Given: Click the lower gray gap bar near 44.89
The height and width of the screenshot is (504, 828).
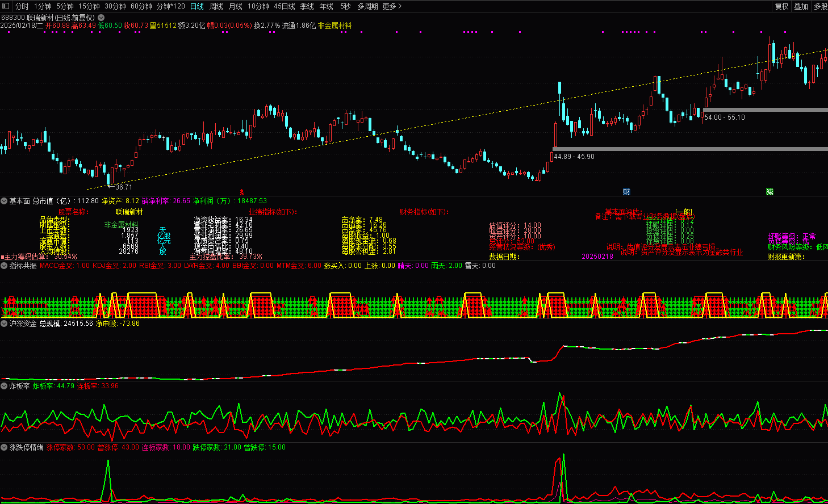Looking at the screenshot, I should click(x=690, y=149).
